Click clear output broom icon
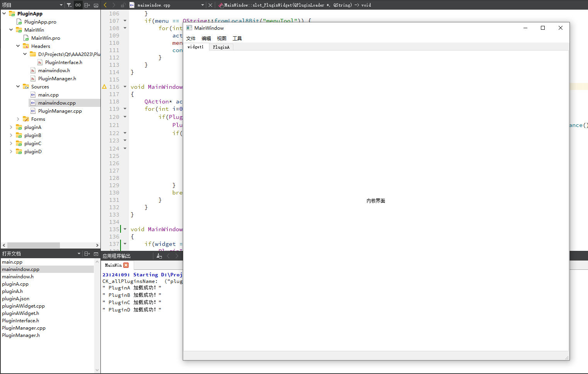Screen dimensions: 588x374 (159, 256)
